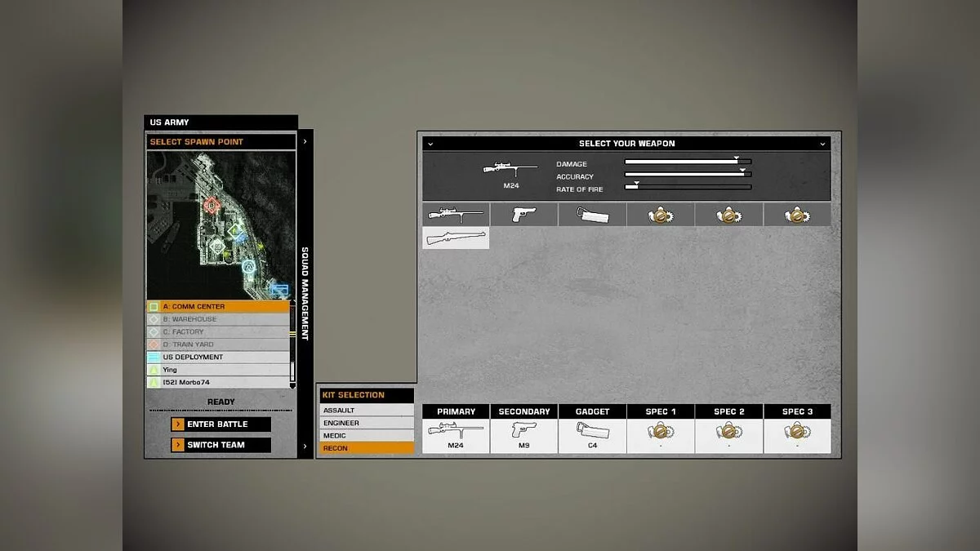Switch to the Medic kit
Image resolution: width=980 pixels, height=551 pixels.
click(x=367, y=436)
